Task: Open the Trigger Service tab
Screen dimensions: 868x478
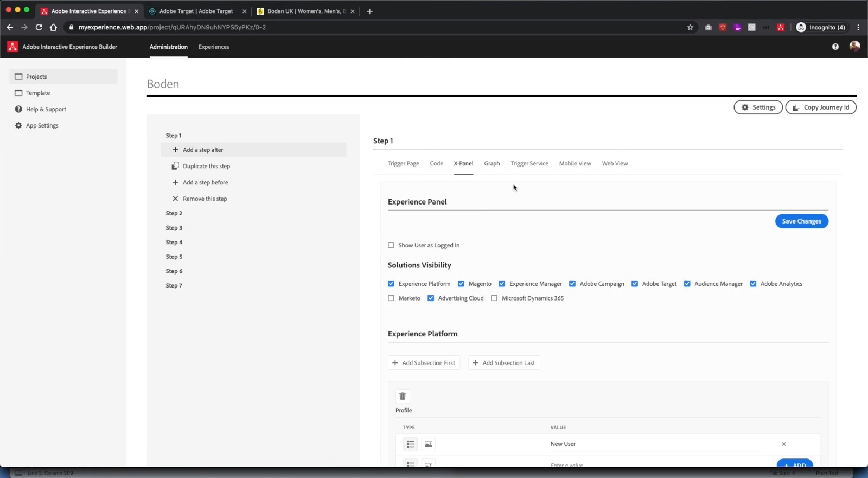Action: (529, 163)
